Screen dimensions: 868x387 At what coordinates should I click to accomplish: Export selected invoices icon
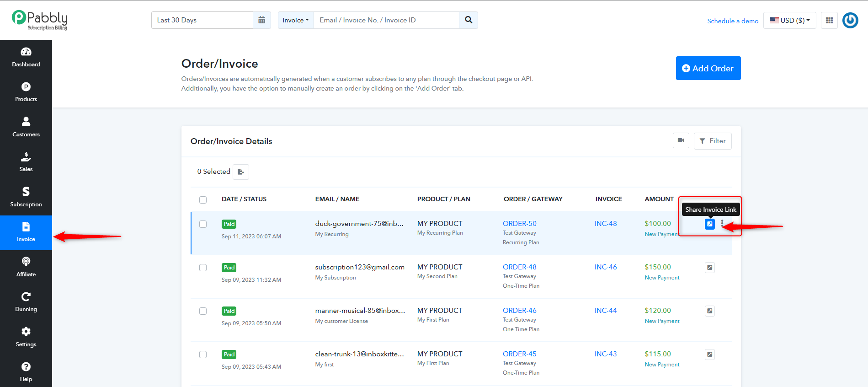[241, 172]
